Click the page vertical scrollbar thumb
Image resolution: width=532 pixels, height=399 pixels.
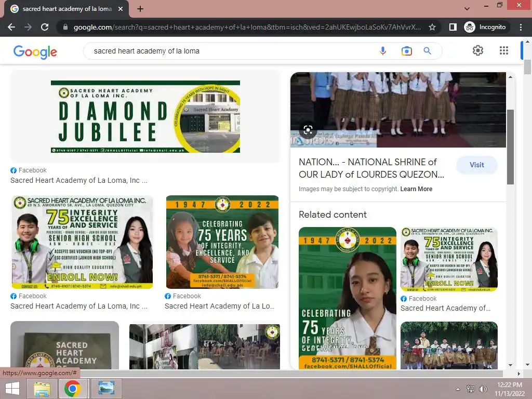527,67
